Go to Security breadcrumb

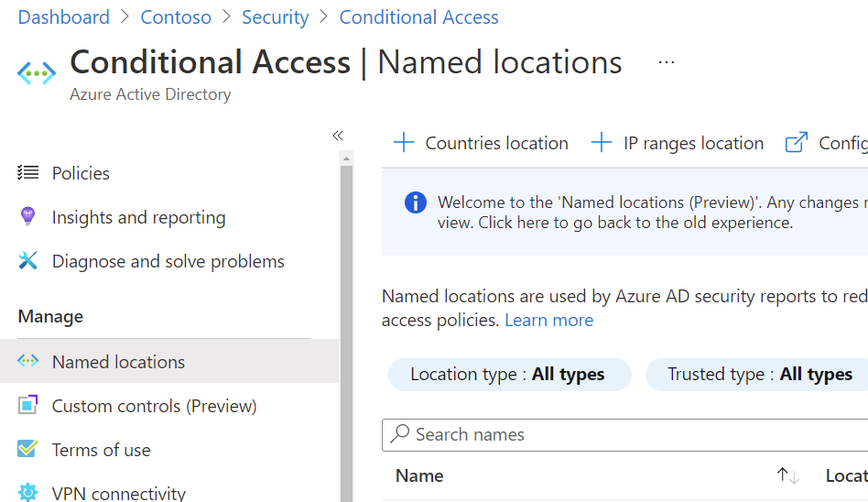275,17
